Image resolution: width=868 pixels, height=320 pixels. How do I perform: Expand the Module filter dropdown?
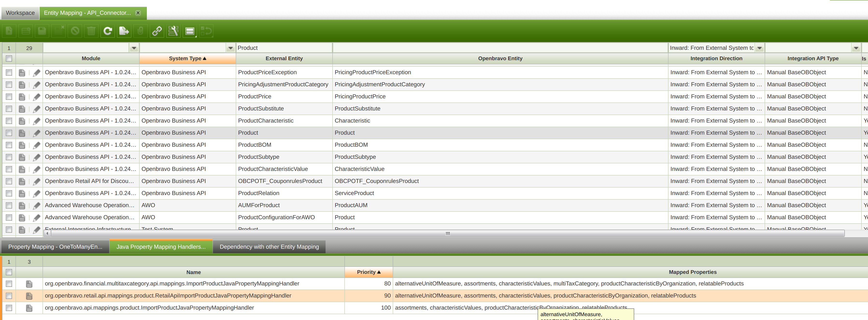coord(134,48)
